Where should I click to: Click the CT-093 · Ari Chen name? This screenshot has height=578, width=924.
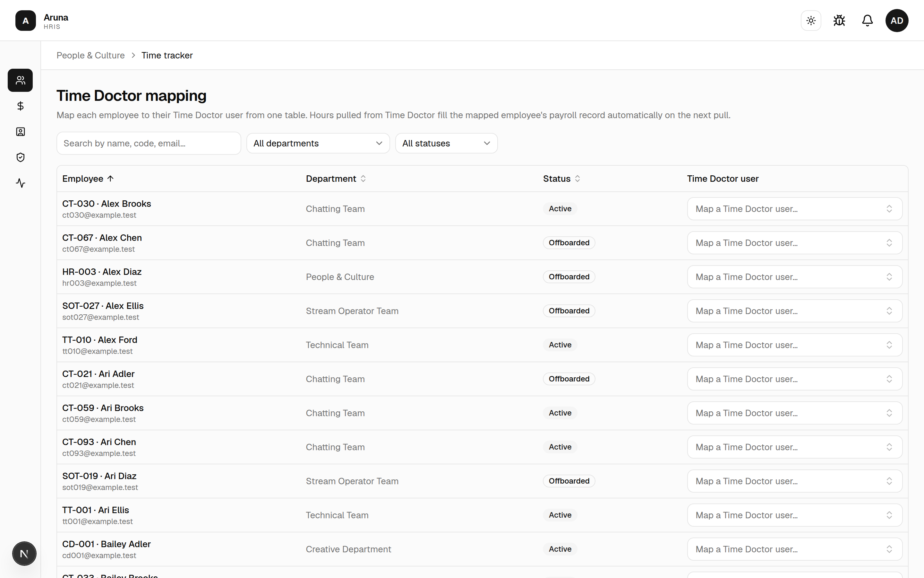[x=99, y=442]
